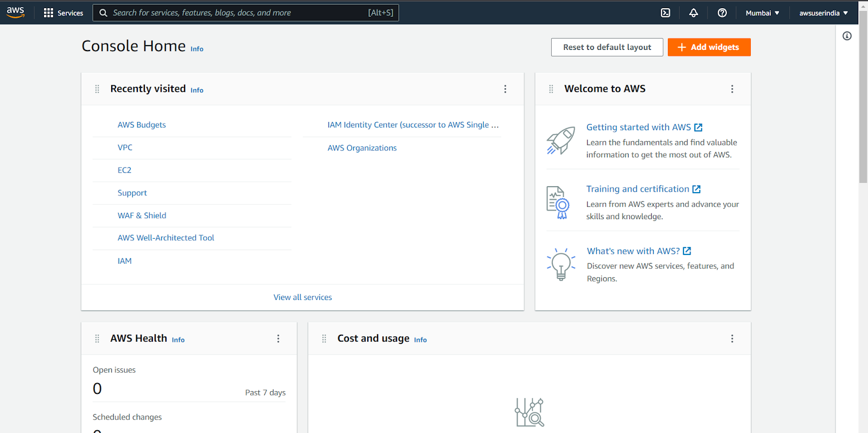This screenshot has width=868, height=433.
Task: Click the Open issues count 0
Action: (x=97, y=389)
